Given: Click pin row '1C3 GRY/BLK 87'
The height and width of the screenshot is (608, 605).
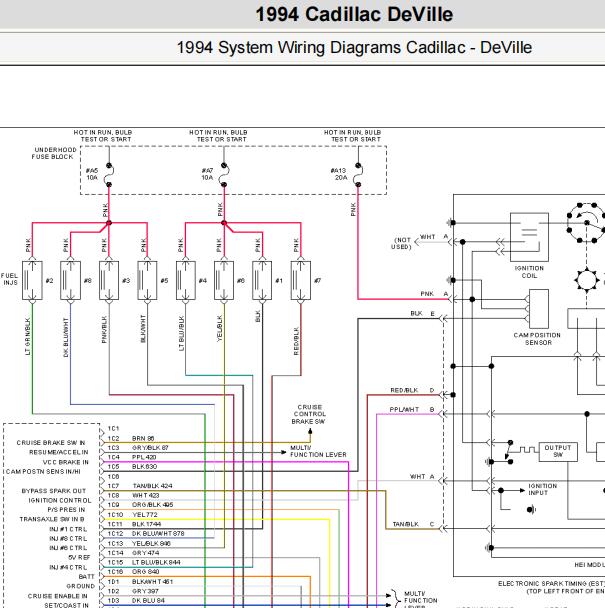Looking at the screenshot, I should click(138, 447).
